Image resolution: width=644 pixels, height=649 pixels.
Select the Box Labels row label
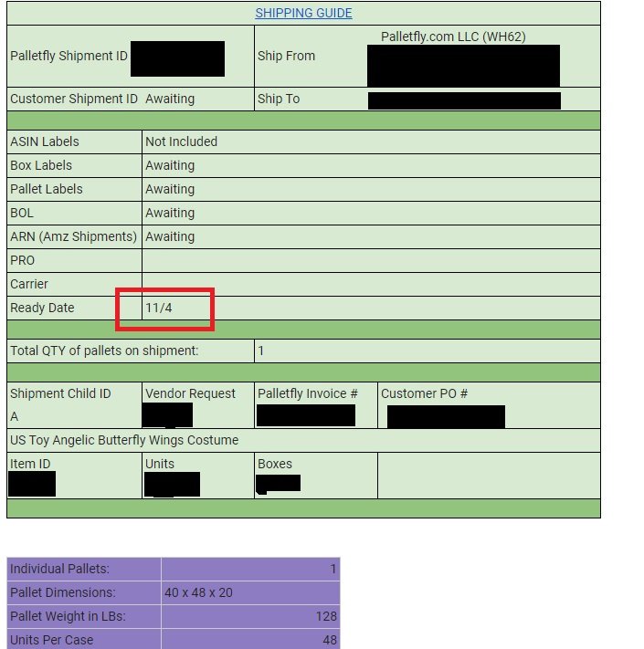[x=41, y=165]
